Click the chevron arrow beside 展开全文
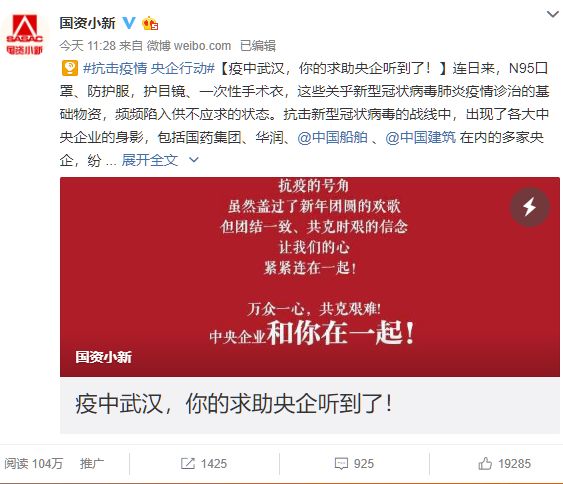 tap(194, 160)
